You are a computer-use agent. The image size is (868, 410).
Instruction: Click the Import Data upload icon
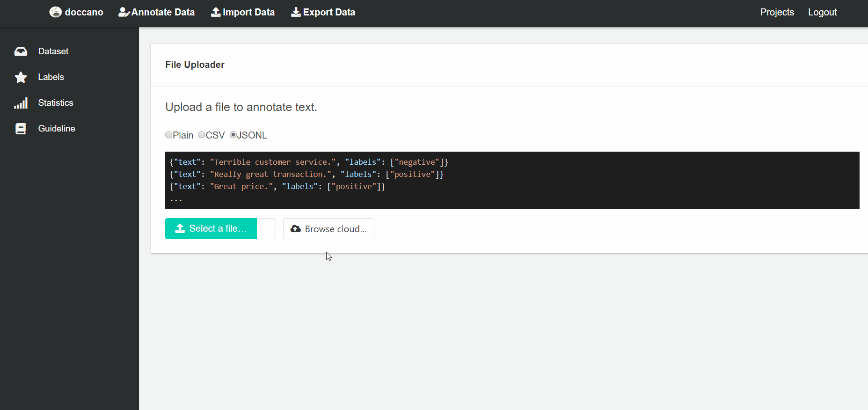tap(216, 12)
